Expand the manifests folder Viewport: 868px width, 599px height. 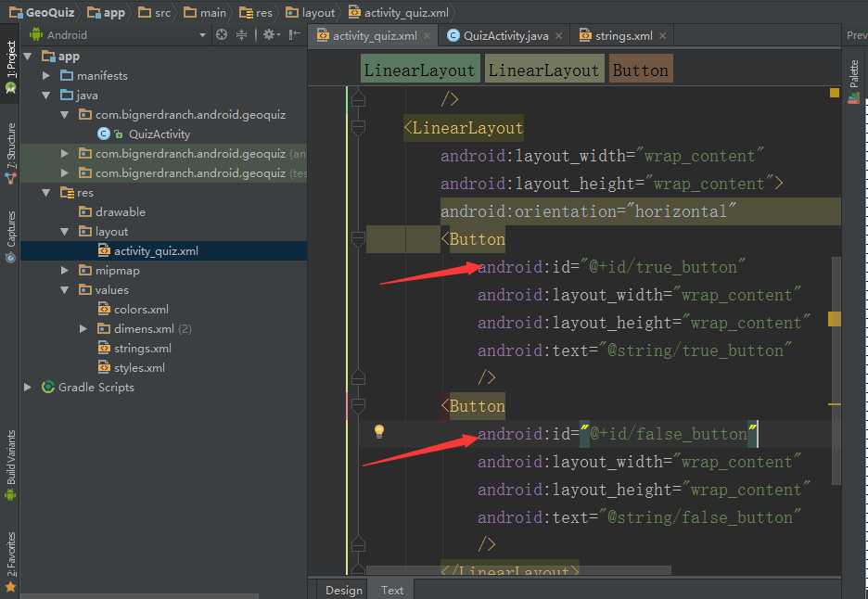point(46,75)
